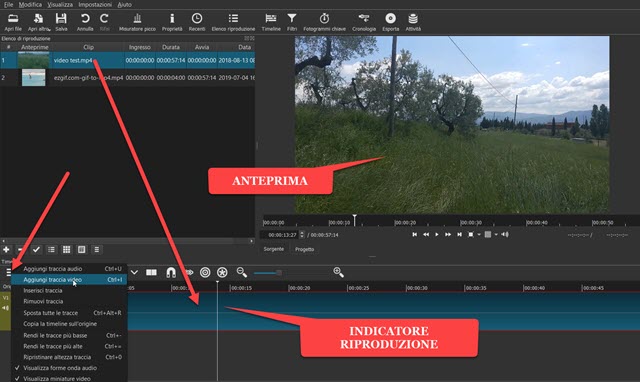Zoom out the timeline with magnifier minus

242,272
